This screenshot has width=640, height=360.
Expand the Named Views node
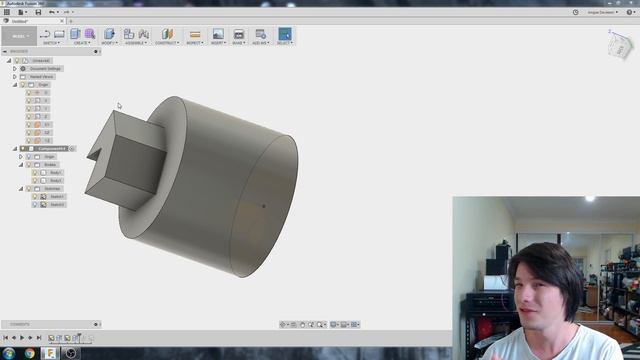[x=15, y=76]
